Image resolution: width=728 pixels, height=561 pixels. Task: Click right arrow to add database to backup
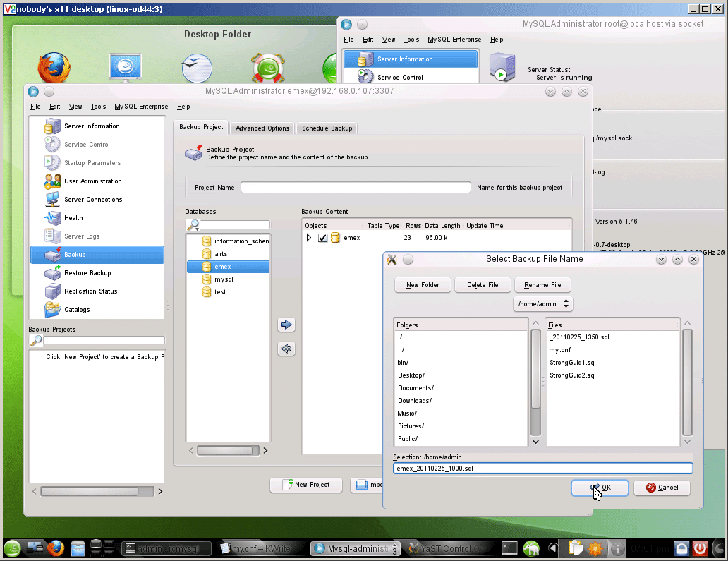pos(286,325)
